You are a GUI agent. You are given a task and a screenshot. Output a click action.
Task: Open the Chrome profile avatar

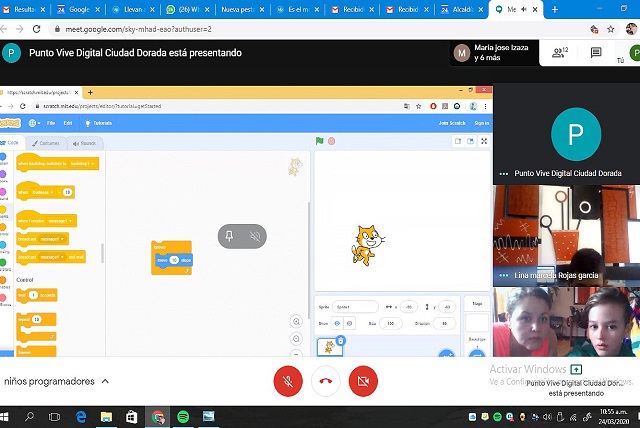[631, 29]
